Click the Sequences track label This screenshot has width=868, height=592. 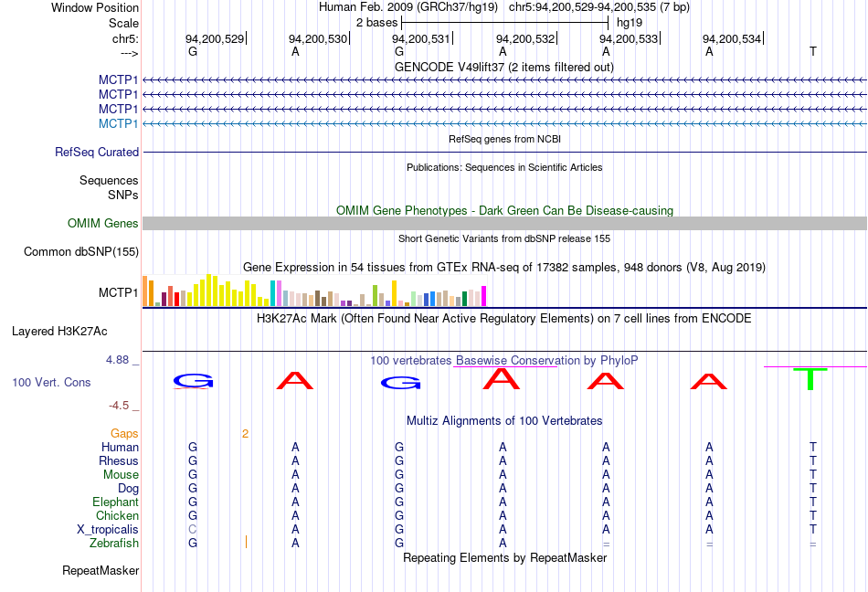[109, 180]
